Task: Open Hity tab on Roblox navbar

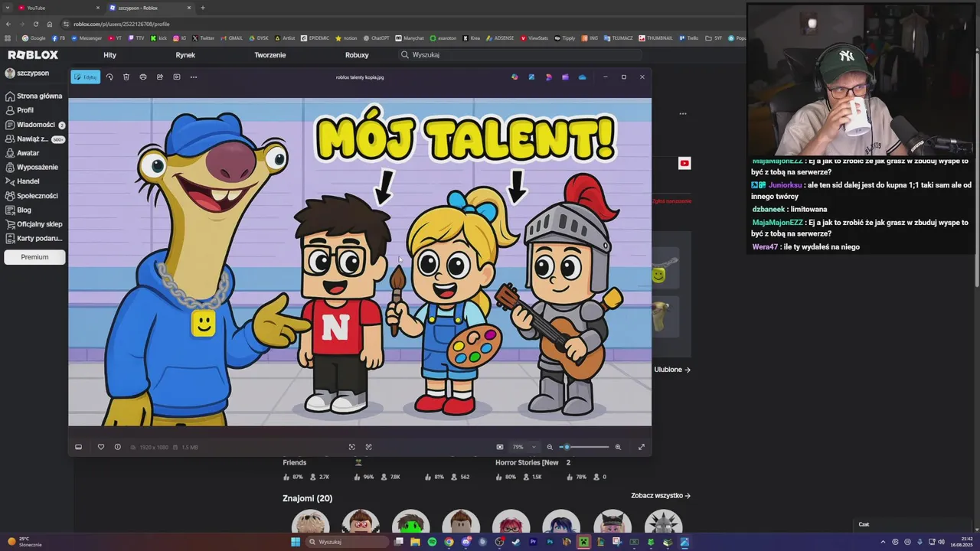Action: coord(109,55)
